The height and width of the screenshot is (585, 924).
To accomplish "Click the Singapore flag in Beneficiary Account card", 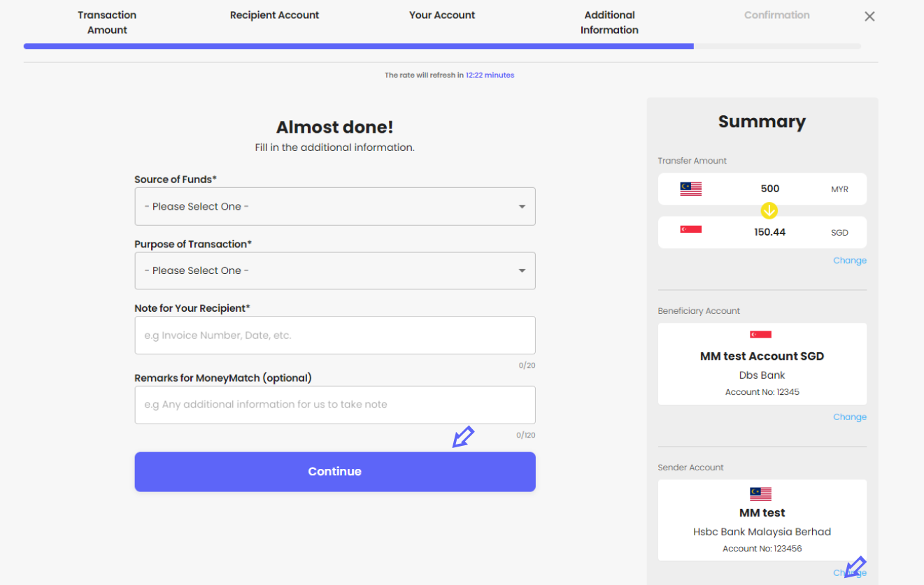I will point(760,335).
